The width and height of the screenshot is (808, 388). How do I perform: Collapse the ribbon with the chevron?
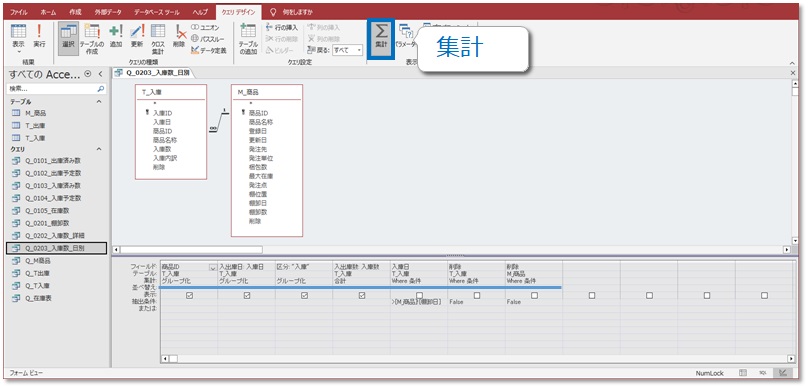[793, 63]
